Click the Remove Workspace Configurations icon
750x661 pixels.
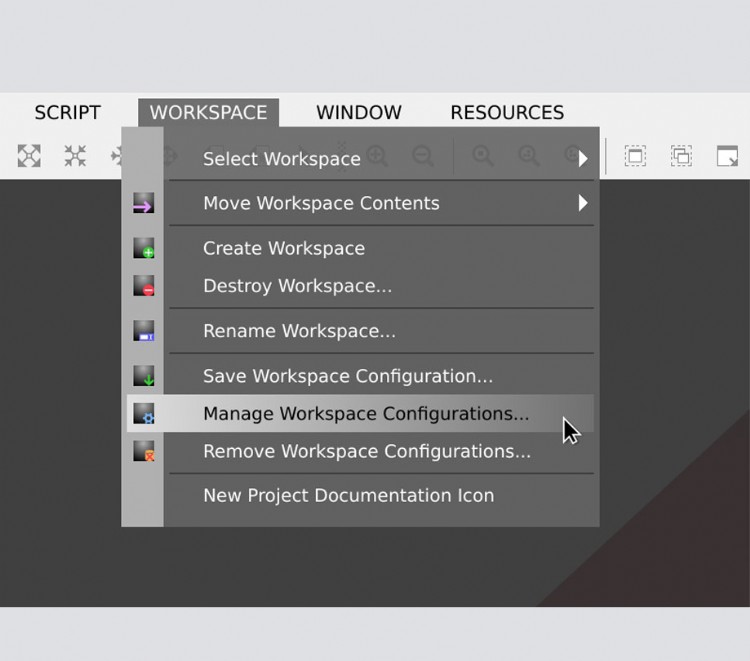[x=143, y=452]
